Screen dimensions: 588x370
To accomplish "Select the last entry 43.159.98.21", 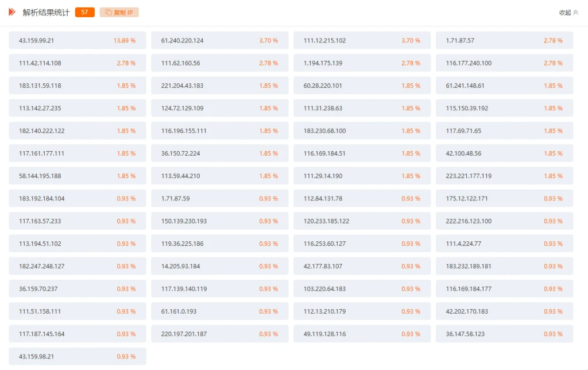I will point(37,357).
